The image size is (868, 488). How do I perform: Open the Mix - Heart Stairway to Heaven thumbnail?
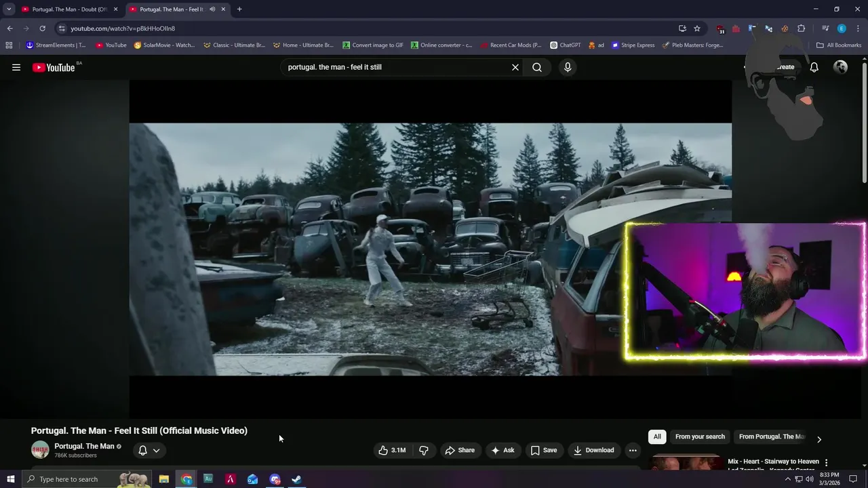pyautogui.click(x=685, y=464)
